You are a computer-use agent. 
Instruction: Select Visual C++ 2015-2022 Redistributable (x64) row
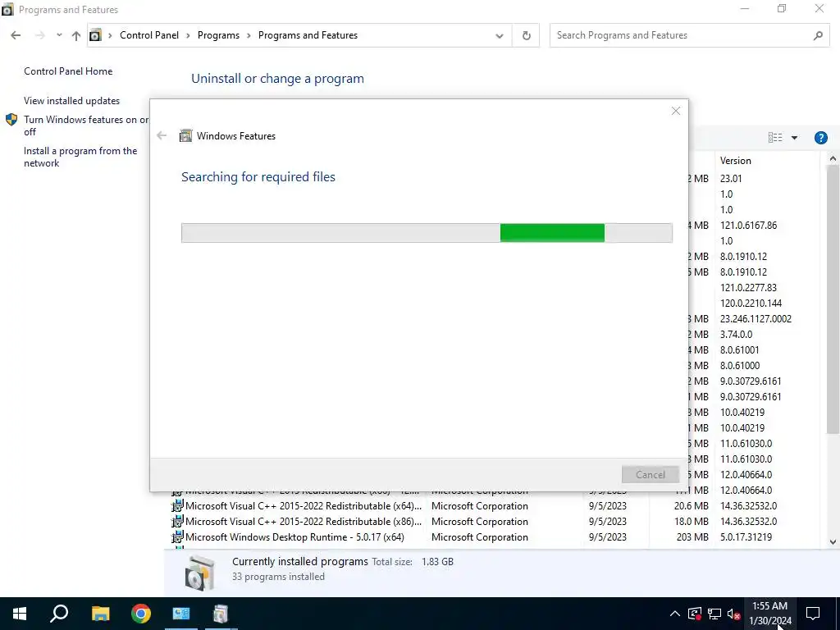(494, 505)
